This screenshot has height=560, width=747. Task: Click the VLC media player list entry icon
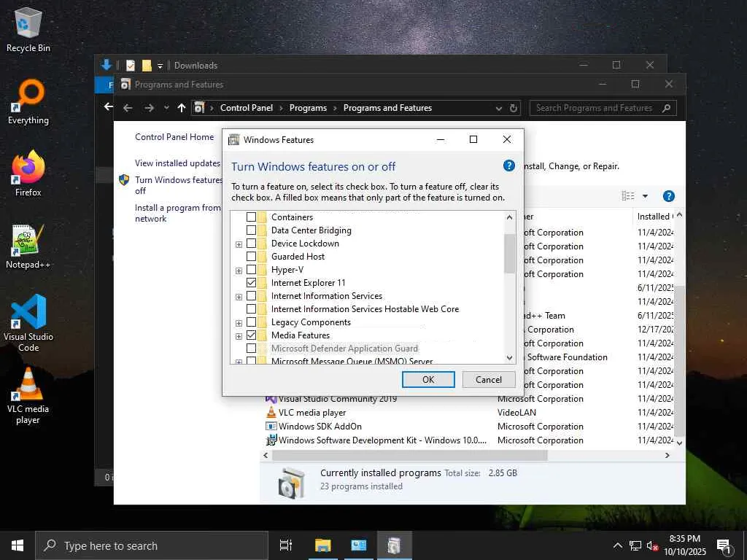pyautogui.click(x=271, y=413)
